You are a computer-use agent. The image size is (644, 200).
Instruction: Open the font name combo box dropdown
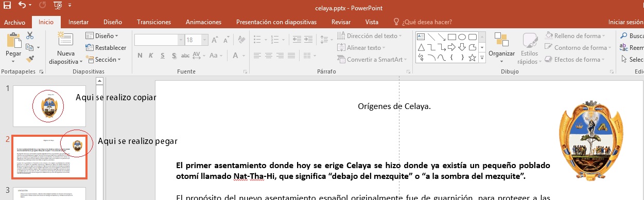[x=181, y=40]
